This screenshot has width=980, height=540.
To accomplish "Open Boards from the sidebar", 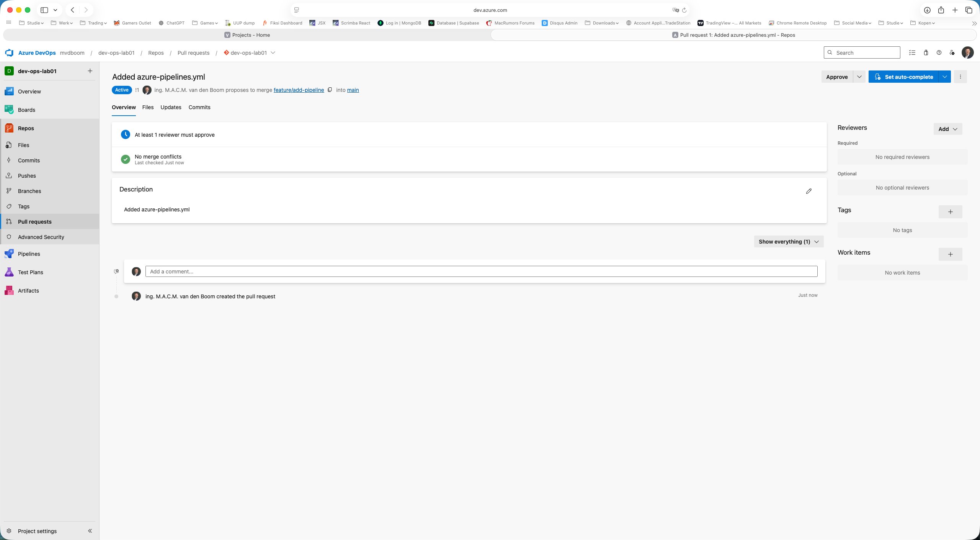I will (26, 110).
